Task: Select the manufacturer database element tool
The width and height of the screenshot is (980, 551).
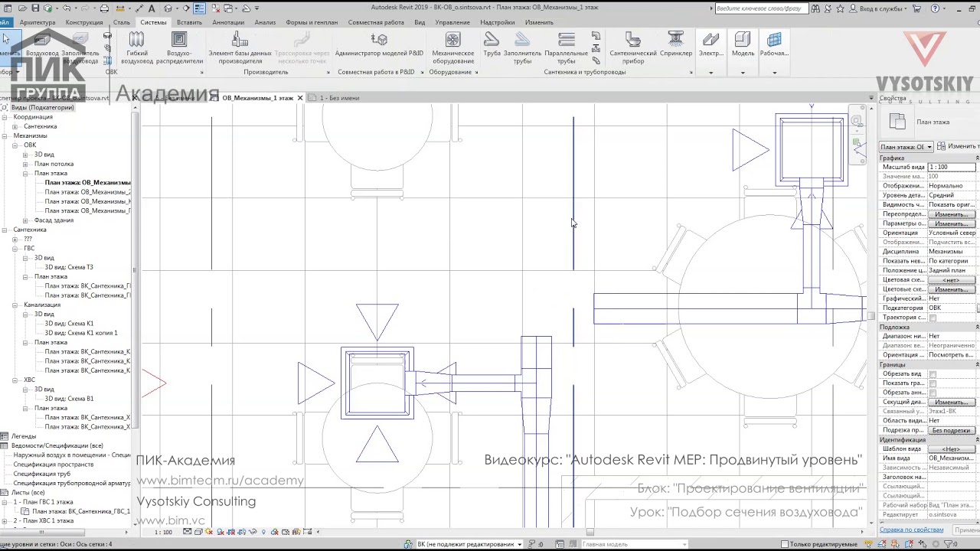Action: [240, 47]
